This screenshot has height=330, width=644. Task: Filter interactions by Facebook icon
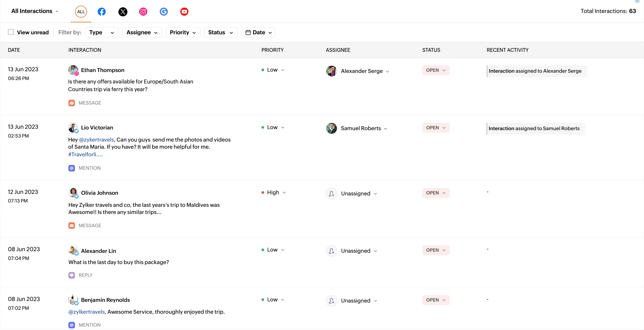pyautogui.click(x=101, y=12)
